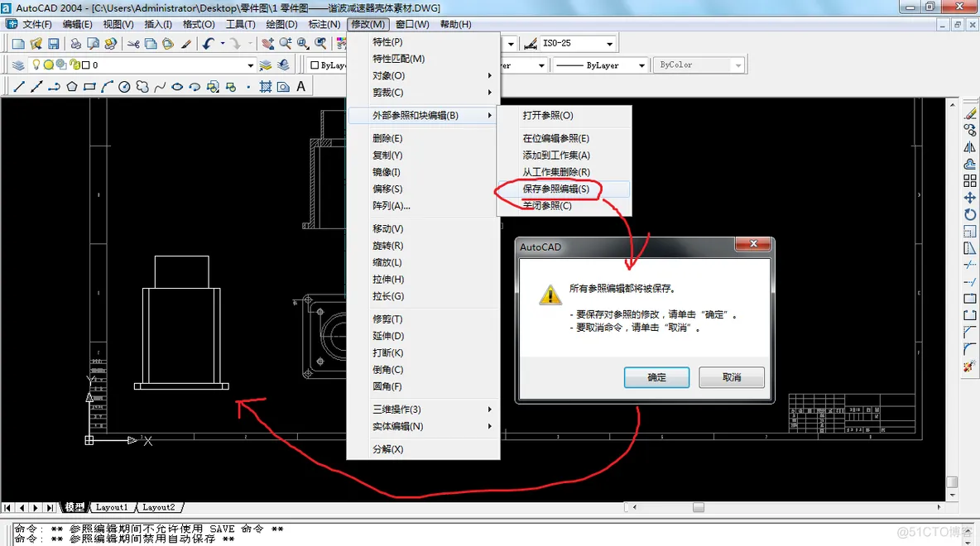The height and width of the screenshot is (546, 980).
Task: Open the ISO-25 dimension style dropdown
Action: pyautogui.click(x=609, y=44)
